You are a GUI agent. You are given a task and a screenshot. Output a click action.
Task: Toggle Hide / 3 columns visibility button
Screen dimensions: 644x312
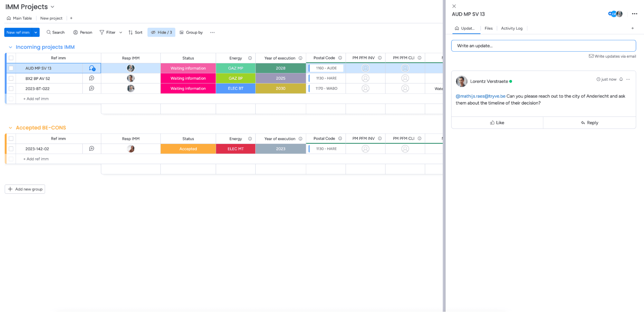coord(161,32)
